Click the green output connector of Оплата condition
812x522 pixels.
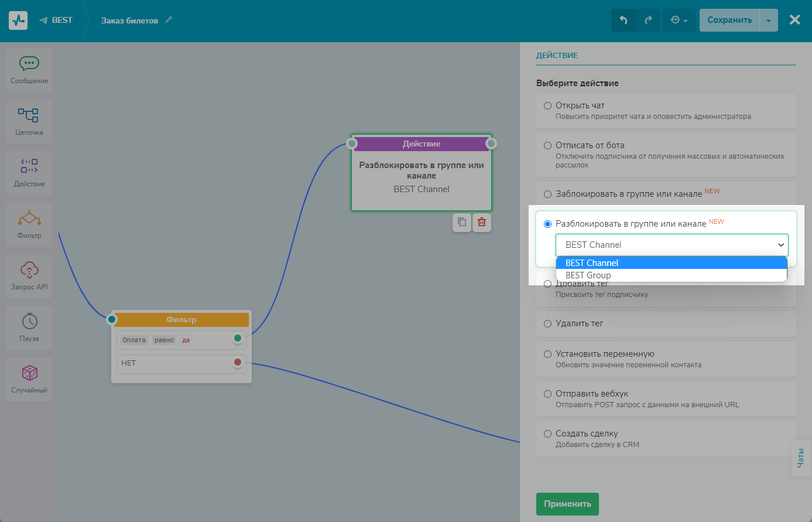pyautogui.click(x=238, y=338)
